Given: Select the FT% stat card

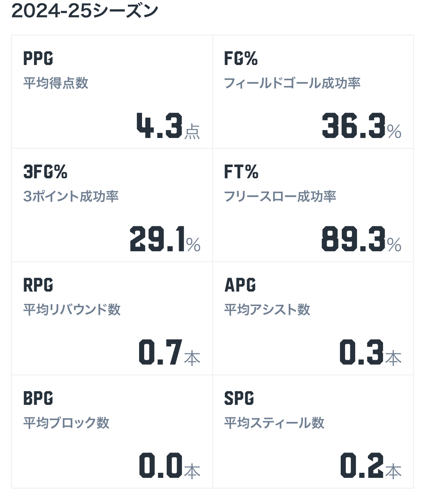Looking at the screenshot, I should click(x=313, y=205).
